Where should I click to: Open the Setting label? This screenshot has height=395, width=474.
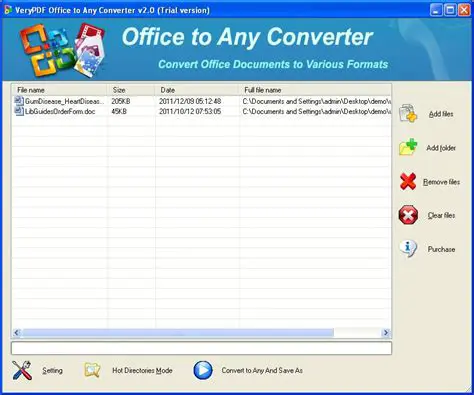(52, 370)
